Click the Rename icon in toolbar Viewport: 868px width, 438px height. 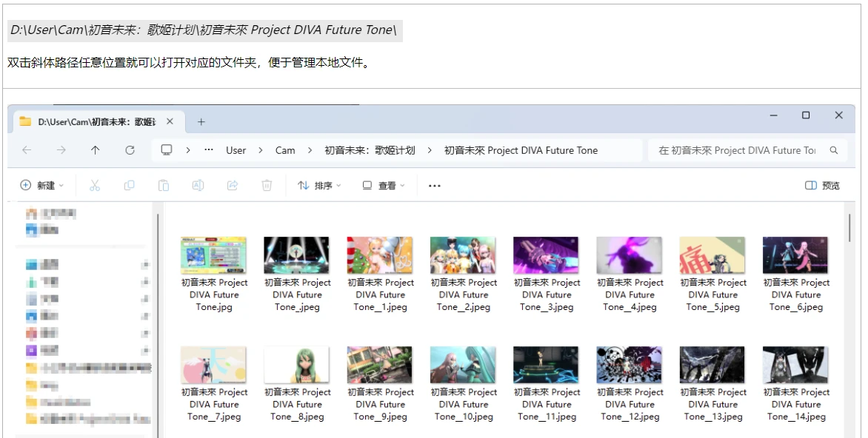[x=198, y=185]
